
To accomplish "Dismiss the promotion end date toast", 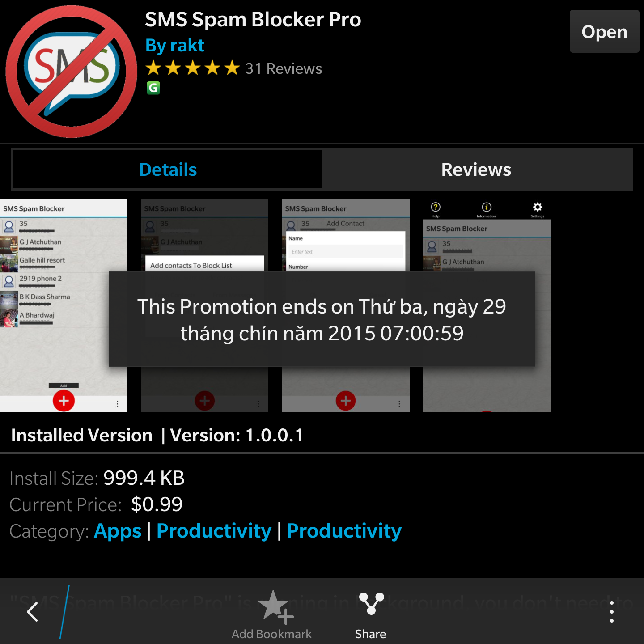I will pyautogui.click(x=322, y=319).
